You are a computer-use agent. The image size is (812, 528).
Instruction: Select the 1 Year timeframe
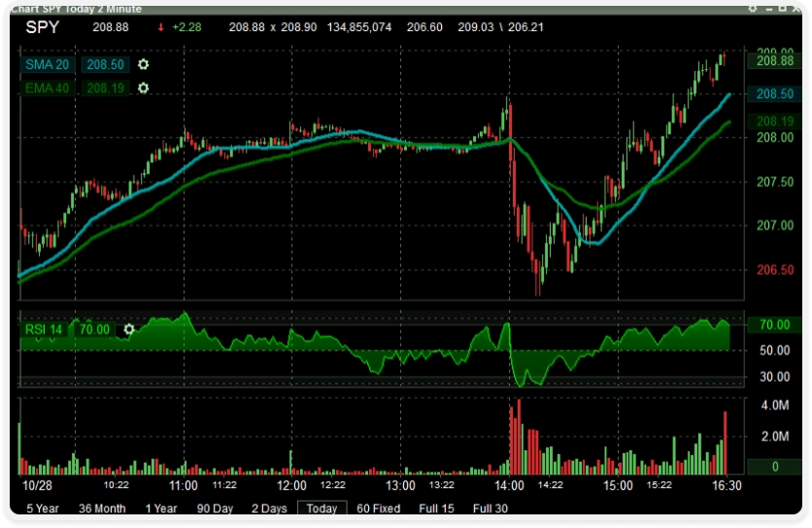161,509
